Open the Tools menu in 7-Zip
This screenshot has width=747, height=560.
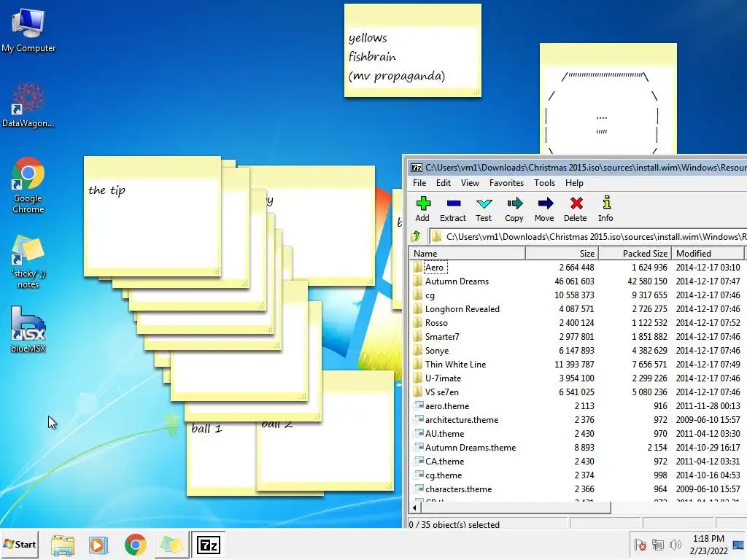point(544,183)
